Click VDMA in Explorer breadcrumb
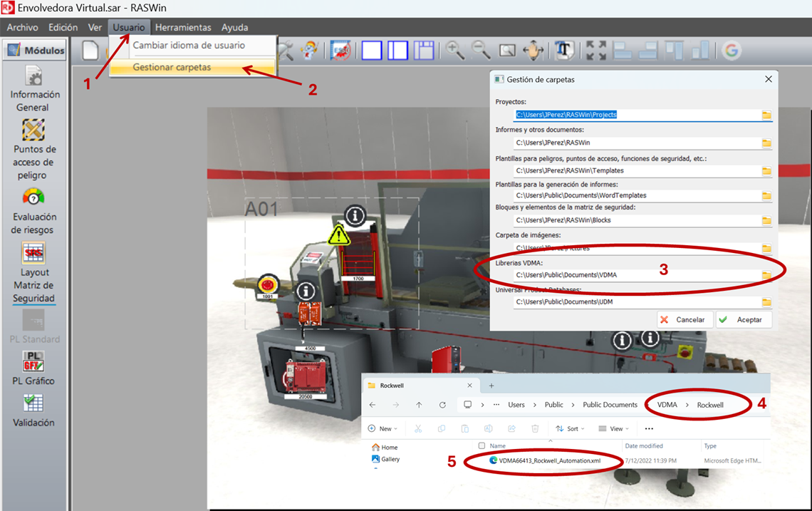This screenshot has width=812, height=511. 667,405
